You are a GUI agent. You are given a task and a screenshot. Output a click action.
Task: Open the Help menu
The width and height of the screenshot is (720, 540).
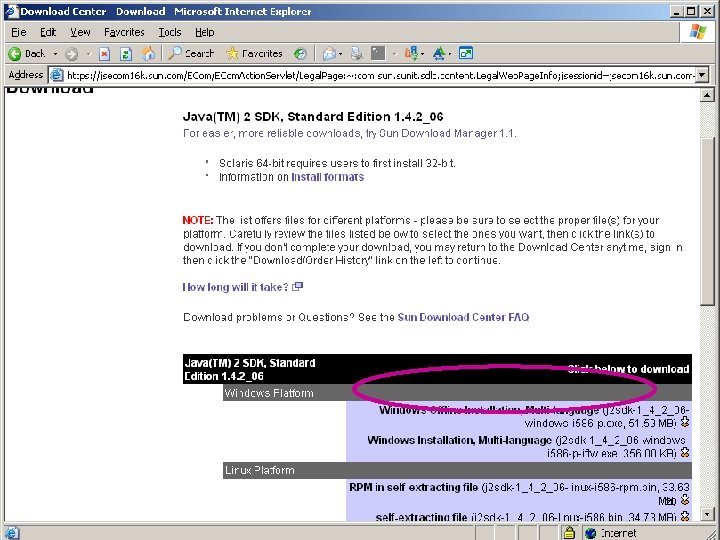coord(204,33)
